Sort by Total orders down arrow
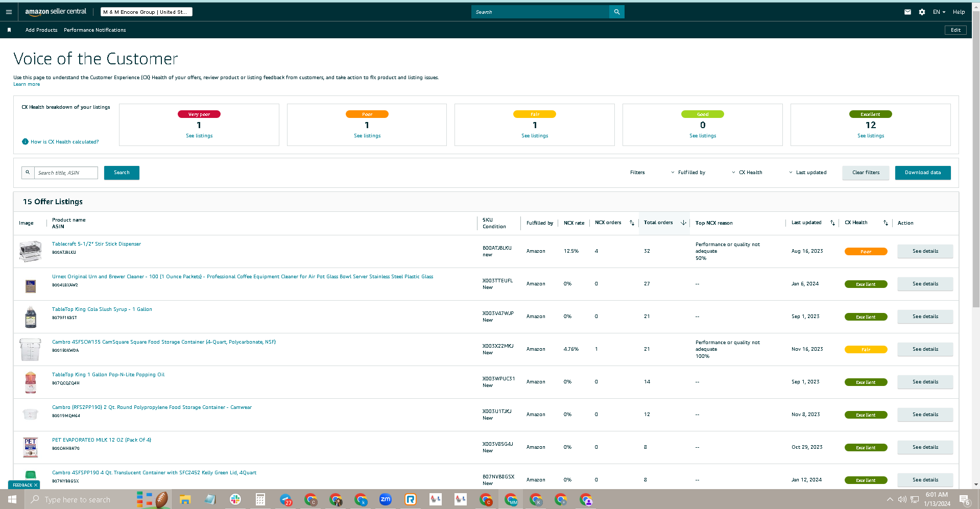Image resolution: width=980 pixels, height=509 pixels. (x=683, y=223)
